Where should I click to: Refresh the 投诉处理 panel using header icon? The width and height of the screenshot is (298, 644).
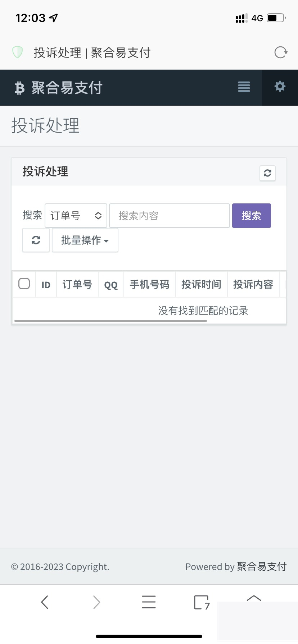[267, 173]
